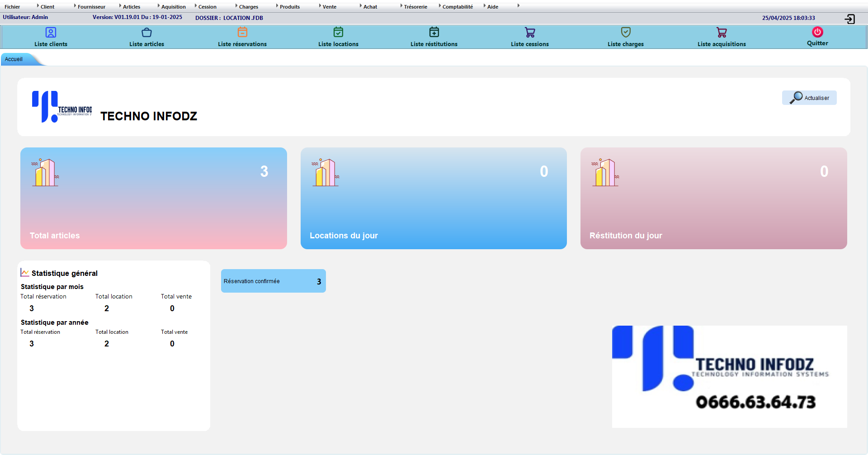Click the Réservation confirmée tile

coord(274,281)
